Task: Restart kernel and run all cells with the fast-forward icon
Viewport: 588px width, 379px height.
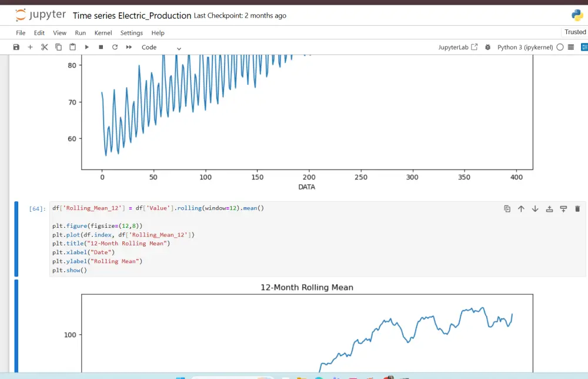Action: pyautogui.click(x=129, y=47)
